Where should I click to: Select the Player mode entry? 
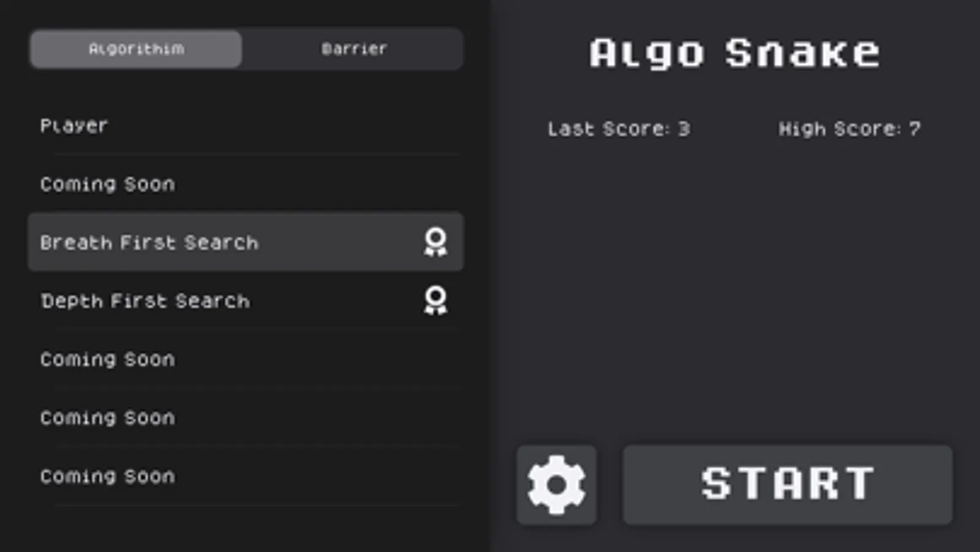tap(245, 126)
